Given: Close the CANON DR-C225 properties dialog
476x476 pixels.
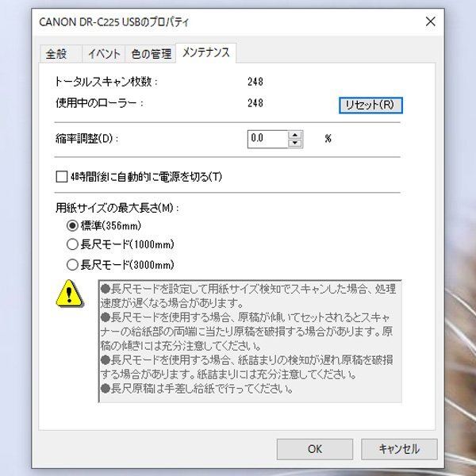Looking at the screenshot, I should 431,21.
